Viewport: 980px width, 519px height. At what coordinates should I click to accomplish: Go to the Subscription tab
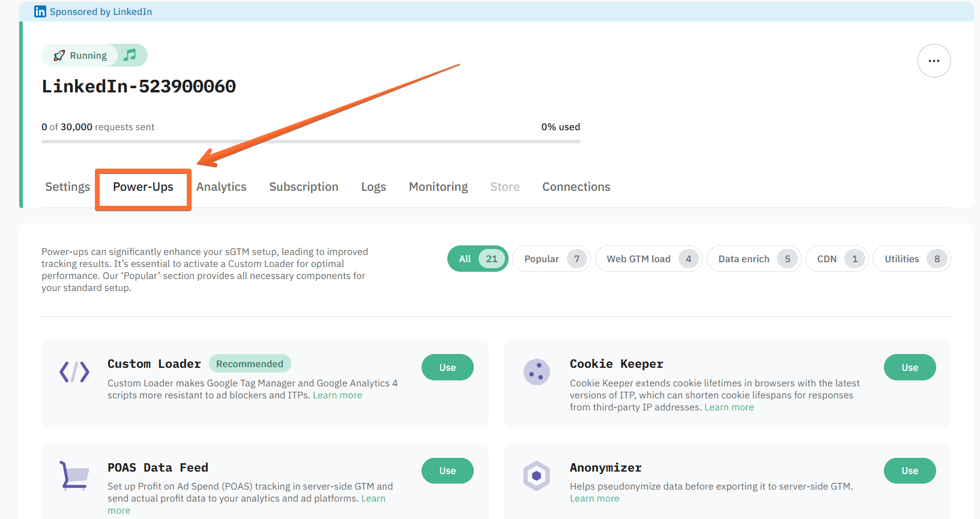click(304, 187)
